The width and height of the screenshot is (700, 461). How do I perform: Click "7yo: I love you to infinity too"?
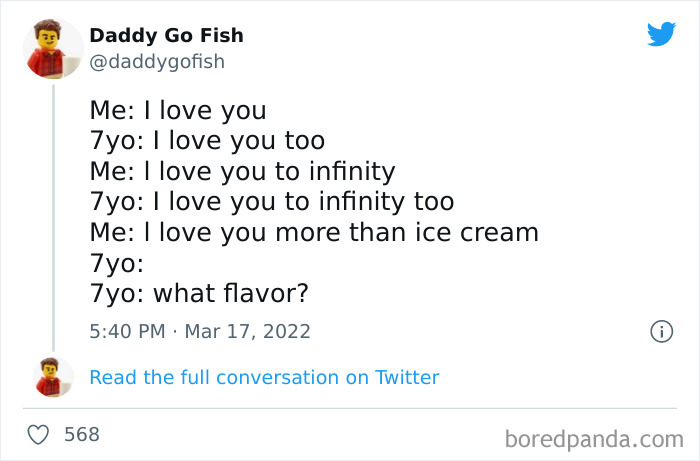click(271, 202)
